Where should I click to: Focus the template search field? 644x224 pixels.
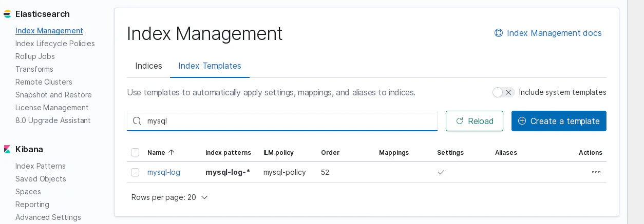(x=282, y=121)
